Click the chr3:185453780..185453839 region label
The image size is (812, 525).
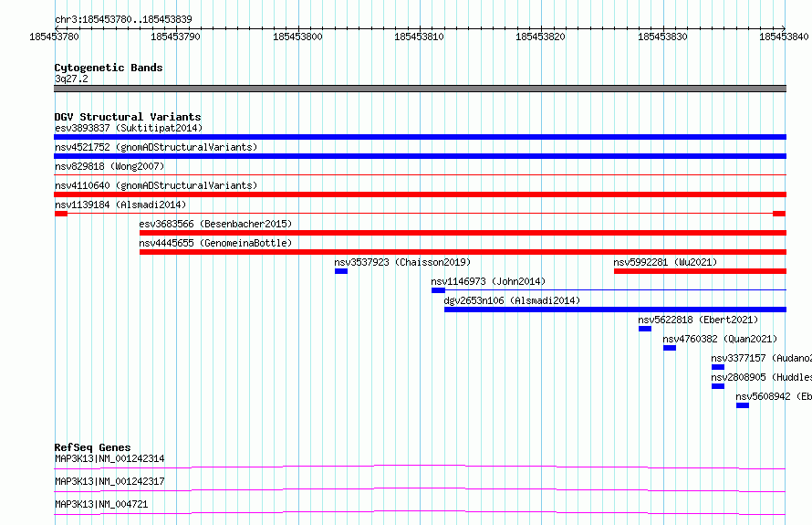123,19
